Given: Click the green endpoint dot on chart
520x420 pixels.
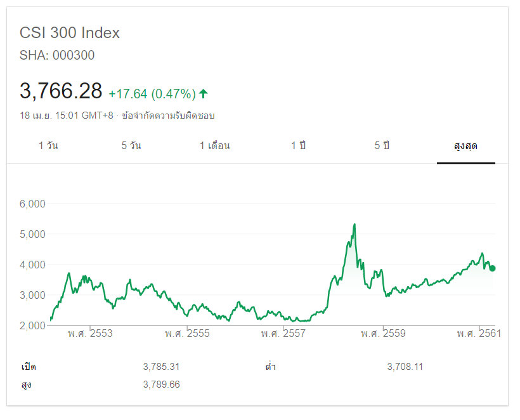Looking at the screenshot, I should (492, 268).
